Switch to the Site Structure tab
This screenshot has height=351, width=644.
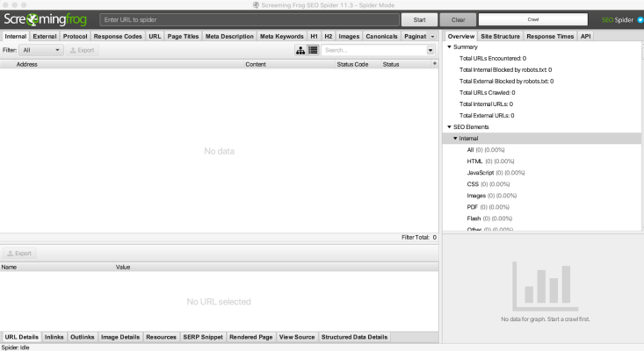(500, 36)
